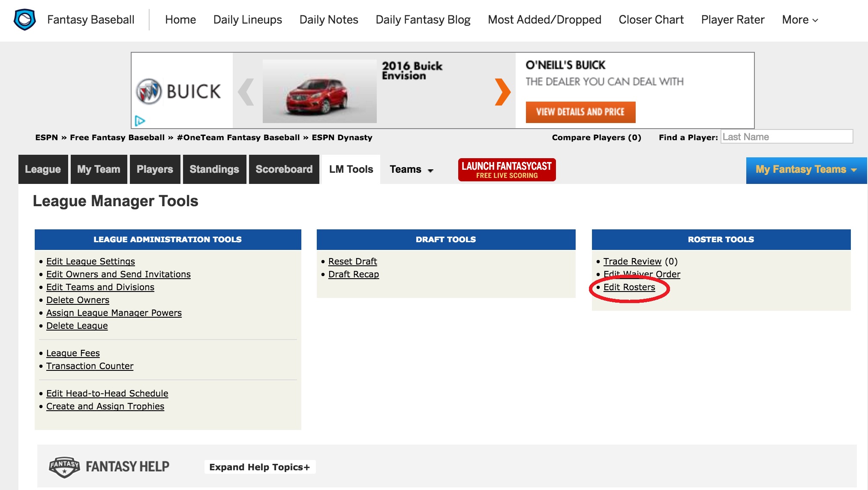Image resolution: width=868 pixels, height=490 pixels.
Task: Open Edit Head-to-Head Schedule
Action: (107, 394)
